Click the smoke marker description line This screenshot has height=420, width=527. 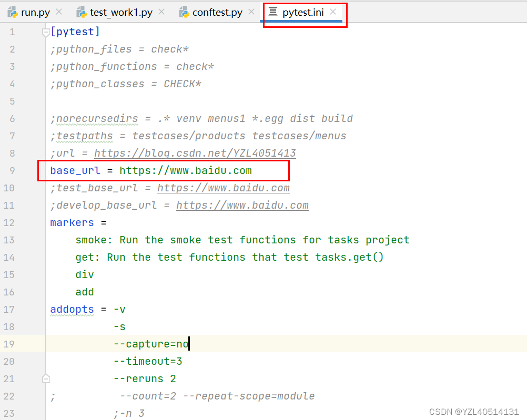click(x=242, y=240)
